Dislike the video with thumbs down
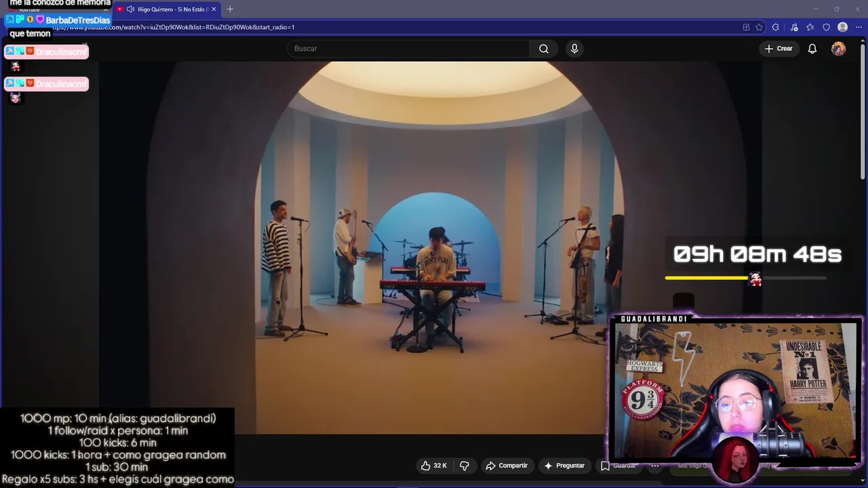The image size is (868, 488). (465, 466)
